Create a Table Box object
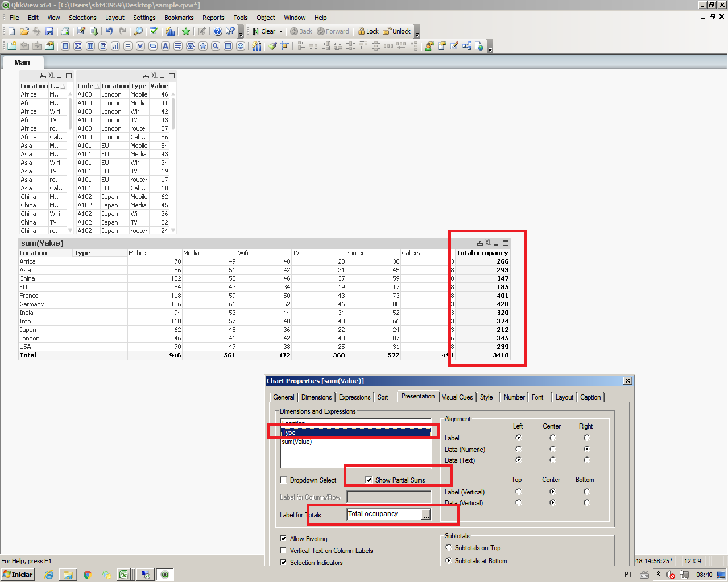This screenshot has width=728, height=582. click(x=90, y=46)
